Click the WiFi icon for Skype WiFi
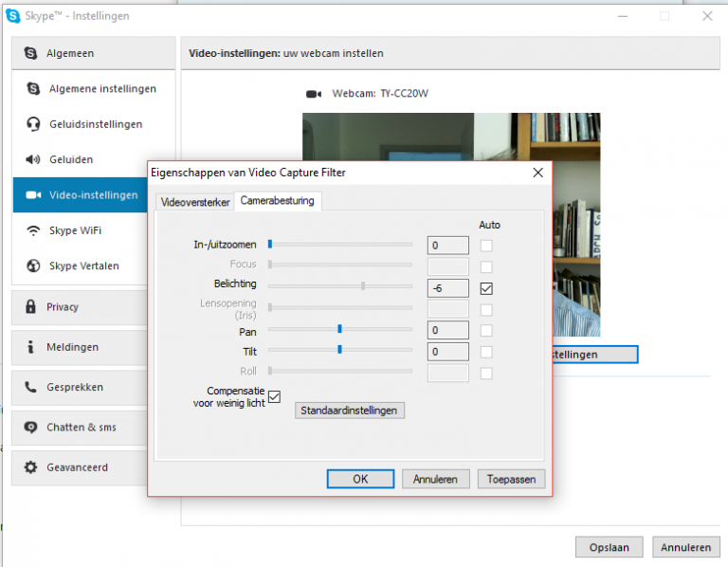728x567 pixels. point(33,230)
